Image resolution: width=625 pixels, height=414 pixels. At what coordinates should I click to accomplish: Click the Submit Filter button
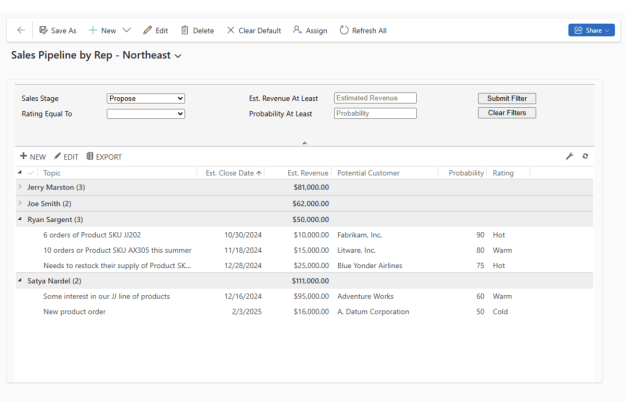[507, 98]
